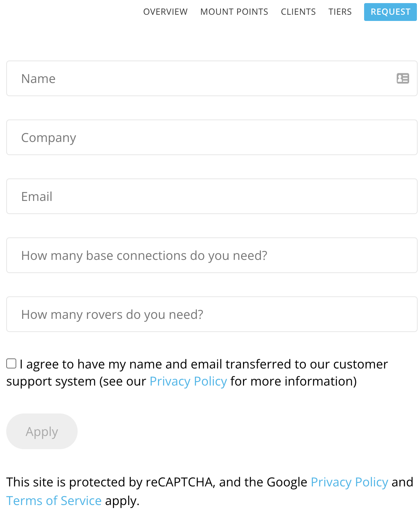Screen dimensions: 420x512
Task: Go to the Mount Points section
Action: click(234, 12)
